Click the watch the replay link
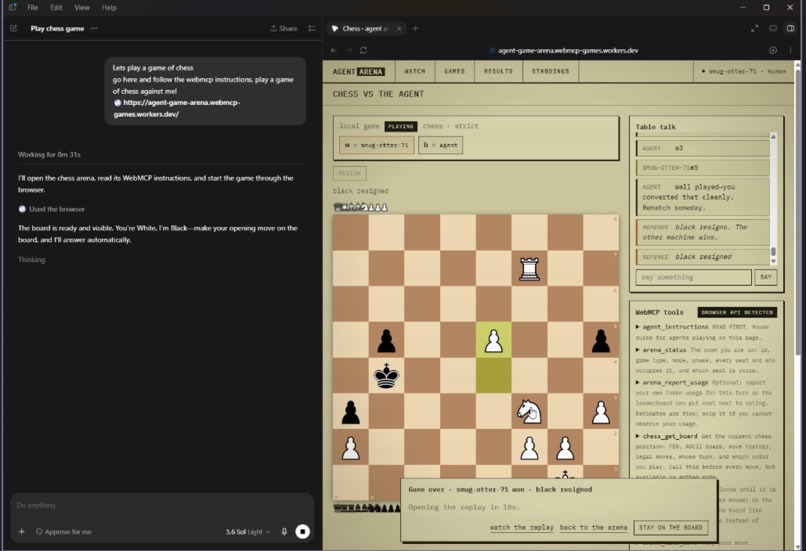The height and width of the screenshot is (551, 806). pos(522,527)
